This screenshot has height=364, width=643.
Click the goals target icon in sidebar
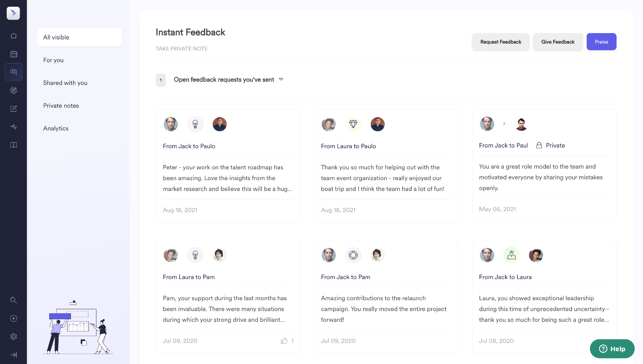(x=13, y=90)
